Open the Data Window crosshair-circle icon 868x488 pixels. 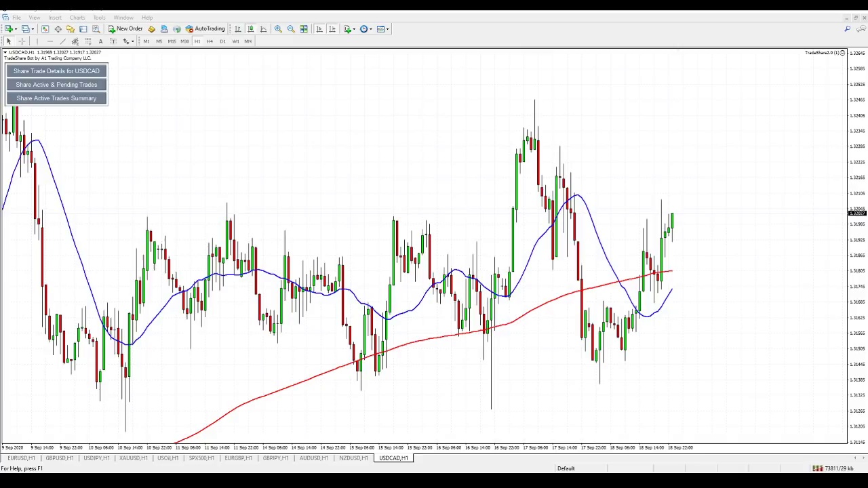tap(58, 29)
